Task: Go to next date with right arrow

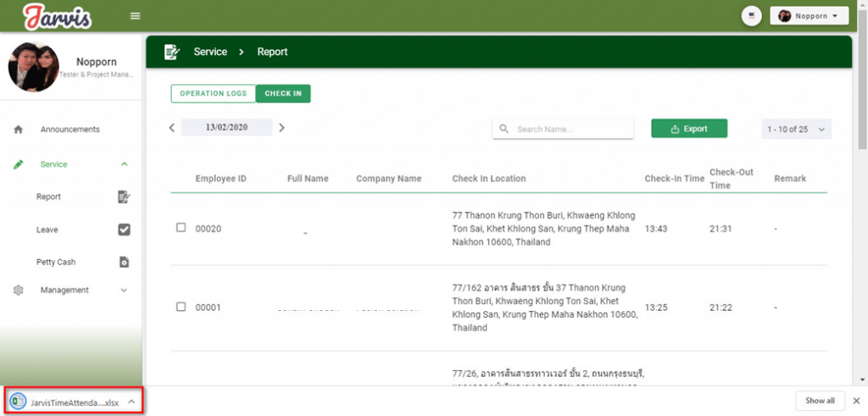Action: coord(282,128)
